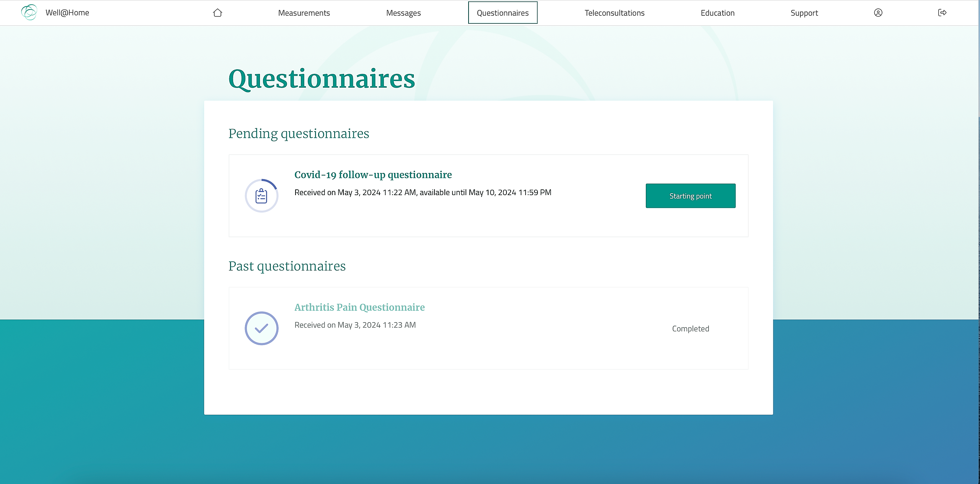Open the Messages menu item
The width and height of the screenshot is (980, 484).
[x=403, y=13]
